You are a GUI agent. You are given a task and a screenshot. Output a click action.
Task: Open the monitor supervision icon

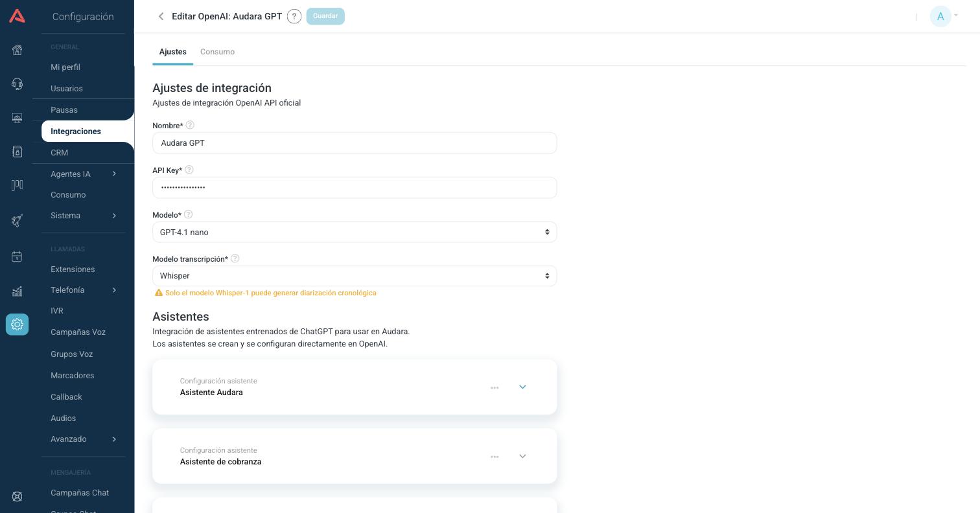point(17,118)
